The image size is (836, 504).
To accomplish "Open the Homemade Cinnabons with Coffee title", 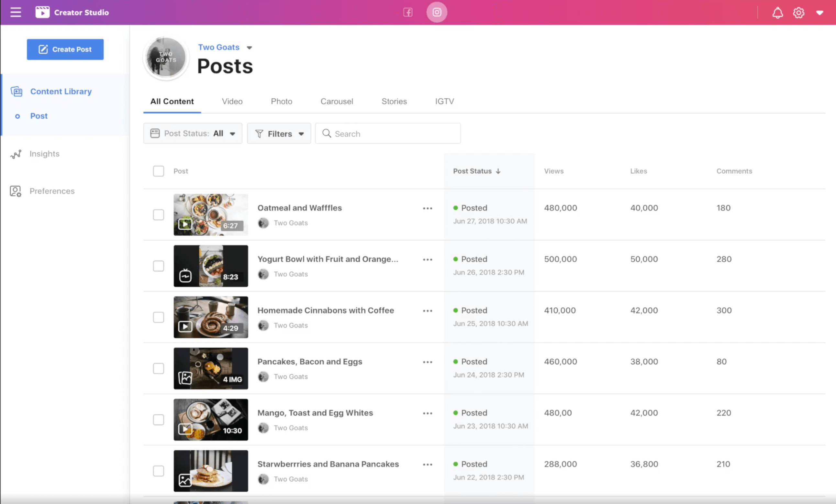I will point(325,310).
